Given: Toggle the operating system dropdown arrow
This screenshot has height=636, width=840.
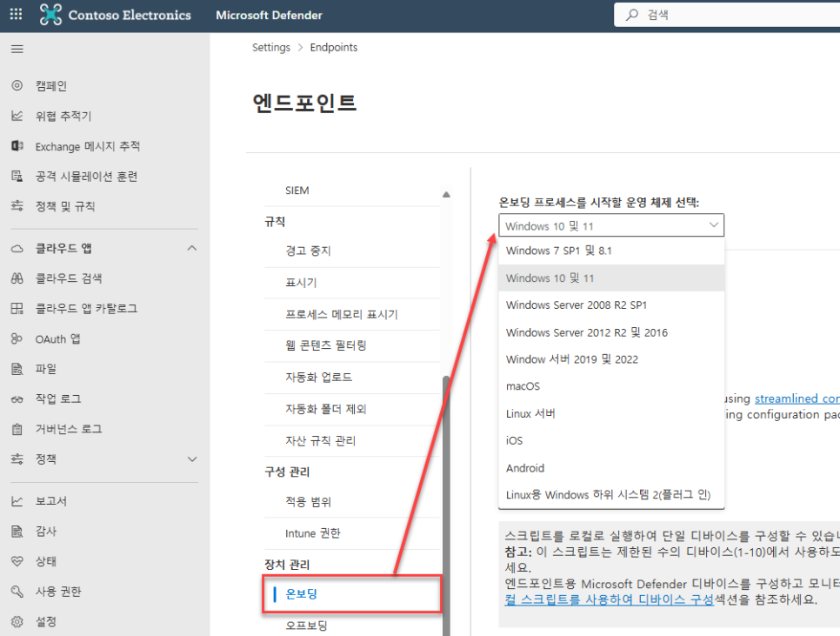Looking at the screenshot, I should 714,225.
